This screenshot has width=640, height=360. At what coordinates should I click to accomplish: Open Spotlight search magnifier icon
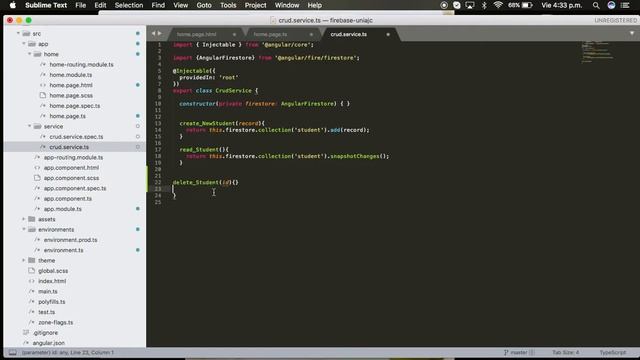click(596, 5)
